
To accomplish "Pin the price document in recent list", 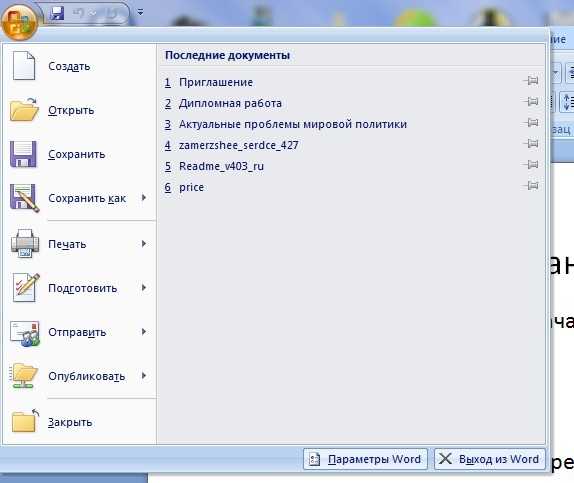I will coord(531,186).
